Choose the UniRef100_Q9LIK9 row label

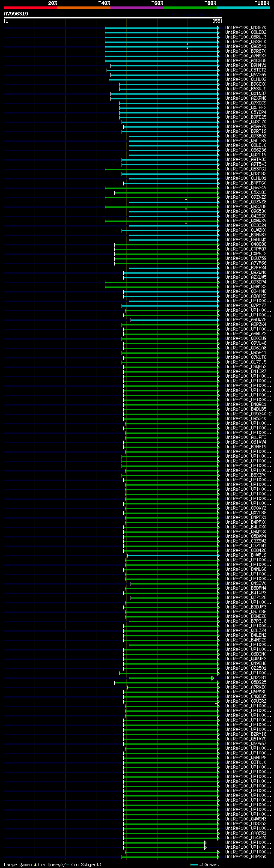[246, 141]
